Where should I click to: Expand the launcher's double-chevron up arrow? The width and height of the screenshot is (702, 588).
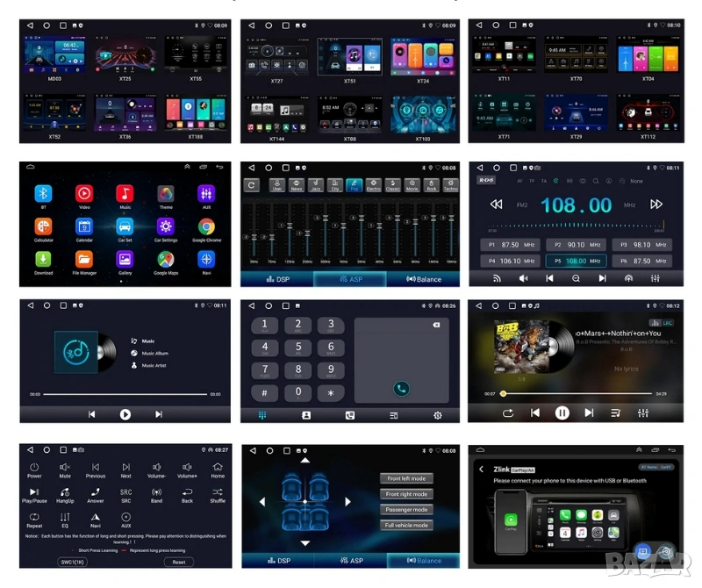click(x=187, y=167)
